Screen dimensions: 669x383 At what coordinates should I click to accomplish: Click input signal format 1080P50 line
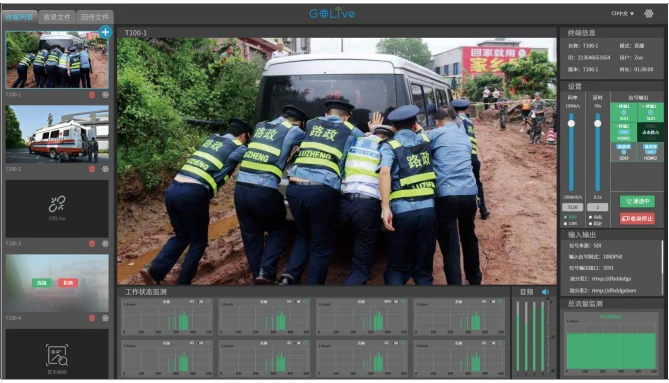click(595, 257)
